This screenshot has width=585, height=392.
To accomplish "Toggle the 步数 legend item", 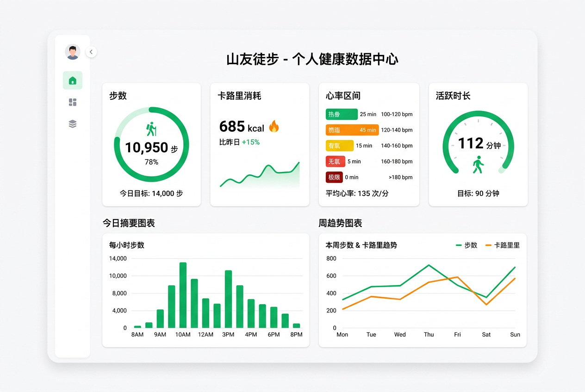I will (467, 245).
